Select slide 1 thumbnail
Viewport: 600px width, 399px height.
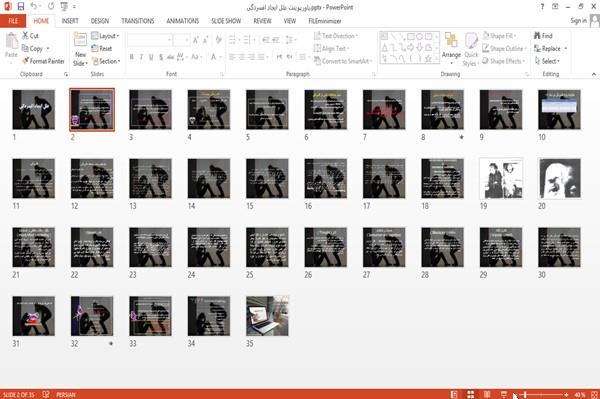(x=34, y=110)
